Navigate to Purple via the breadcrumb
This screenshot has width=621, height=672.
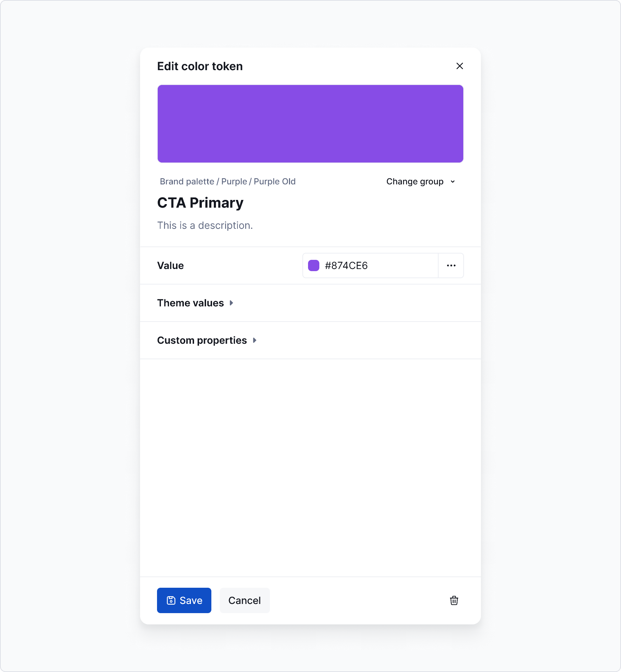tap(234, 181)
